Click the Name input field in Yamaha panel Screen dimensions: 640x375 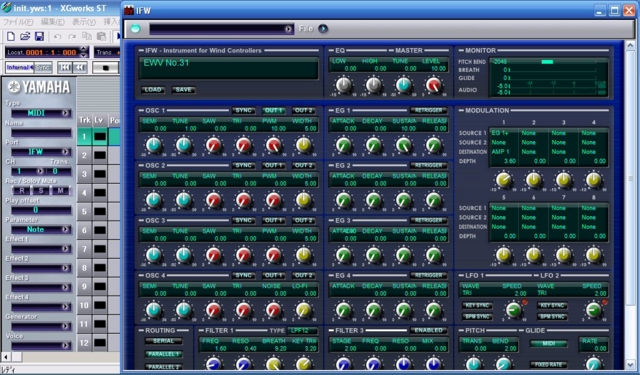click(x=41, y=133)
